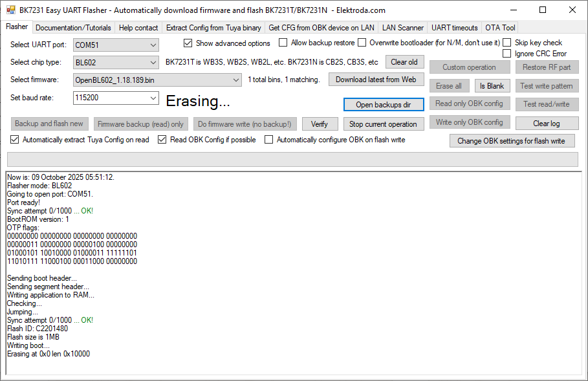Click the flashing progress bar
Image resolution: width=588 pixels, height=381 pixels.
[x=292, y=160]
